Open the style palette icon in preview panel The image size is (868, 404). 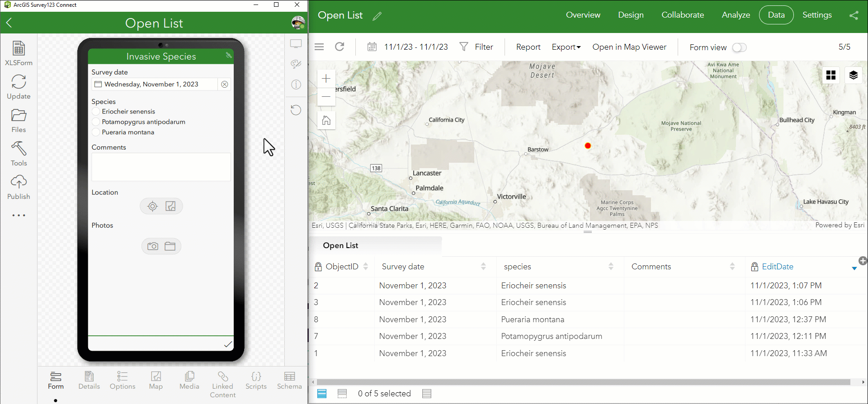coord(296,64)
